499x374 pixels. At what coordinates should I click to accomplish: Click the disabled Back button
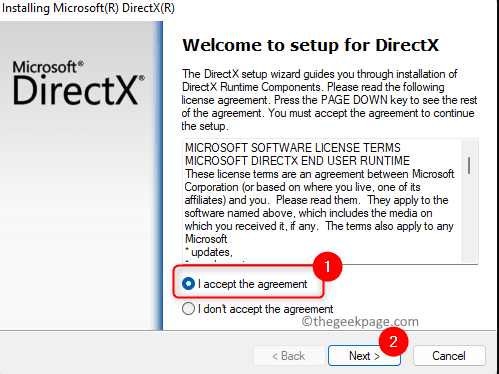tap(289, 356)
